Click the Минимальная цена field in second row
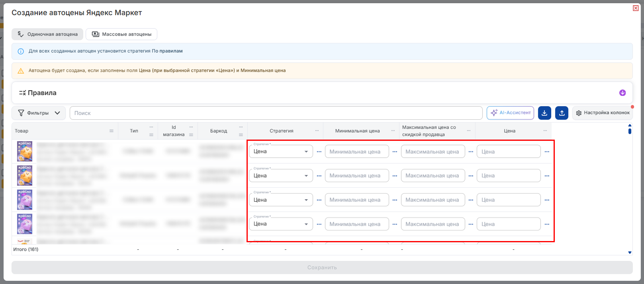644x284 pixels. (x=357, y=176)
